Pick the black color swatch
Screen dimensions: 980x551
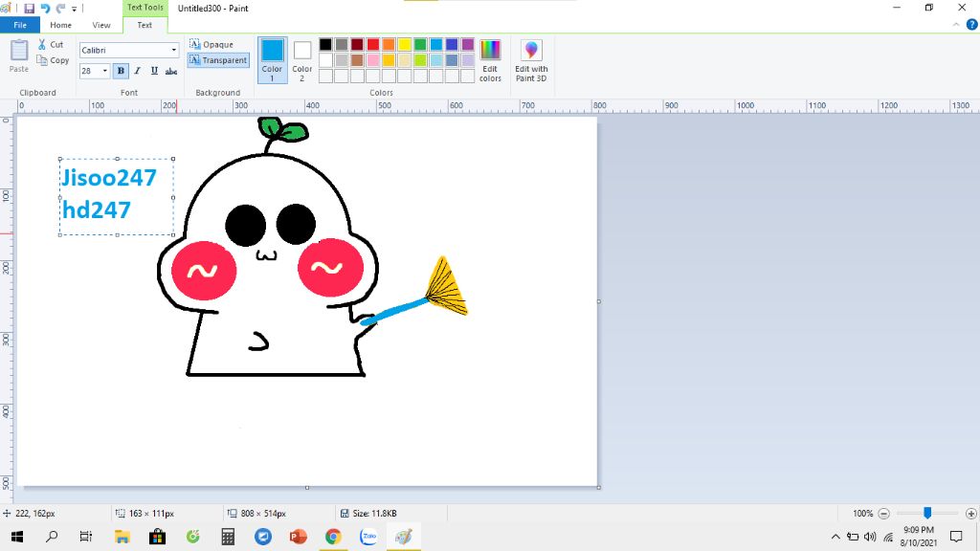point(325,44)
